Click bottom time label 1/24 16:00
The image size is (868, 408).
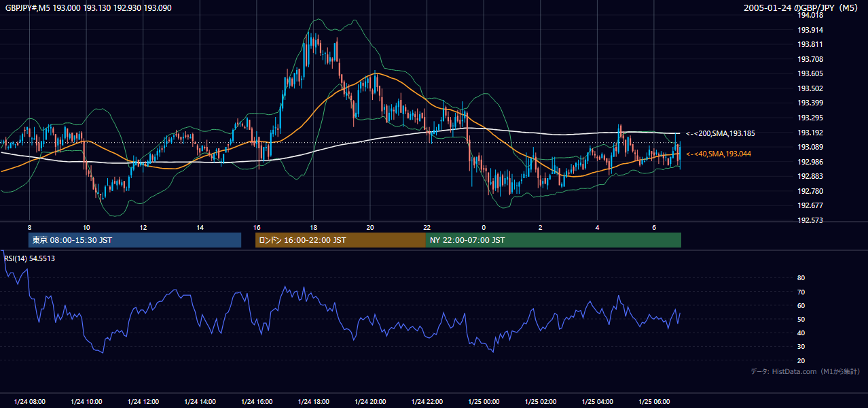257,402
